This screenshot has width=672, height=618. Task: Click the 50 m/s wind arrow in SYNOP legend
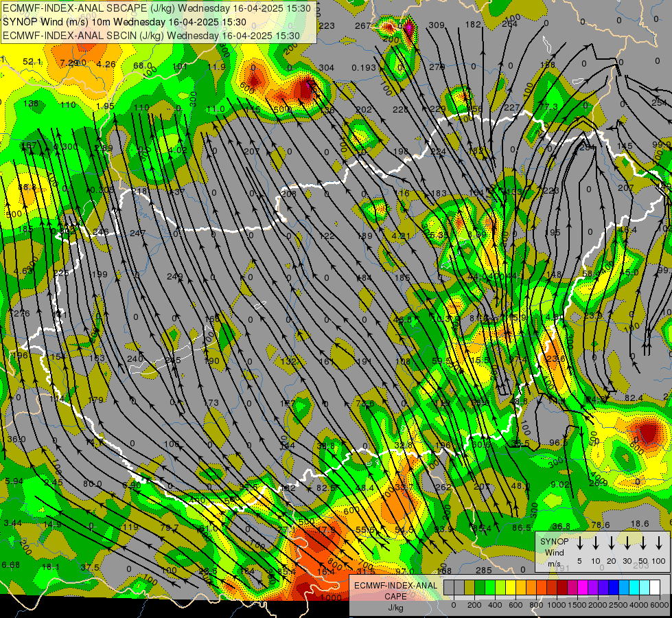643,543
